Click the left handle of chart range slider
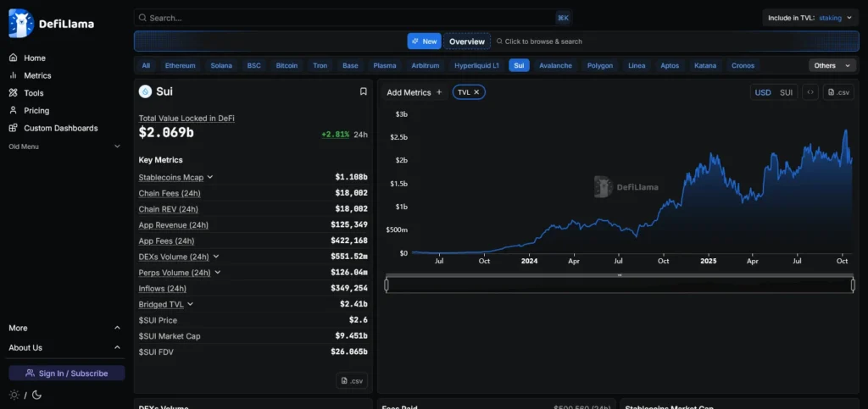 tap(387, 285)
